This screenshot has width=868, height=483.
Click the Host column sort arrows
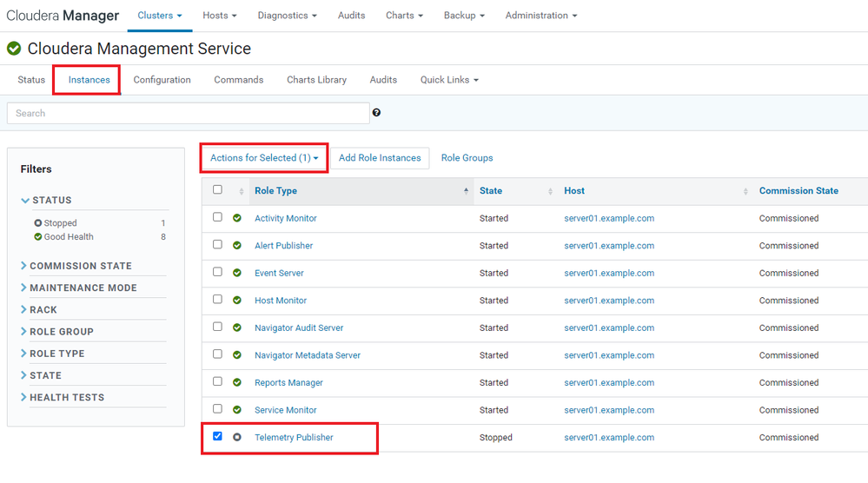click(x=745, y=191)
